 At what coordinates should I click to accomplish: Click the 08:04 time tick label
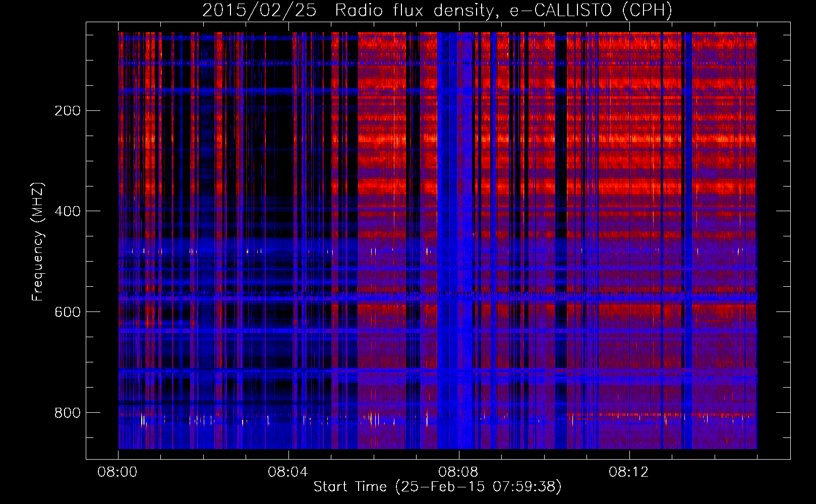coord(288,472)
